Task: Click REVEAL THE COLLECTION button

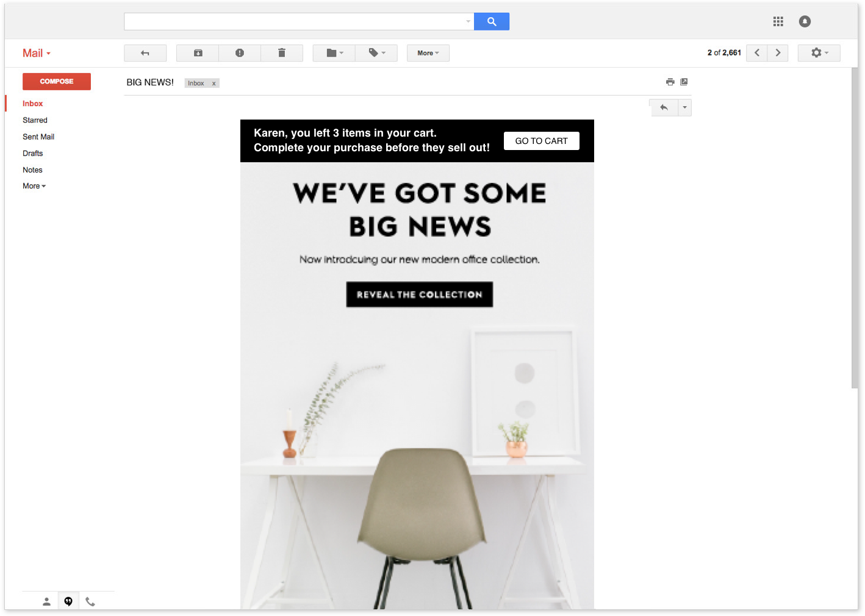Action: pyautogui.click(x=420, y=295)
